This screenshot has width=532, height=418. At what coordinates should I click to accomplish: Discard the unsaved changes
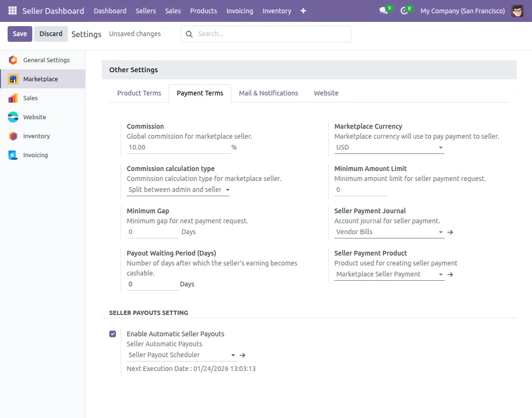tap(51, 34)
